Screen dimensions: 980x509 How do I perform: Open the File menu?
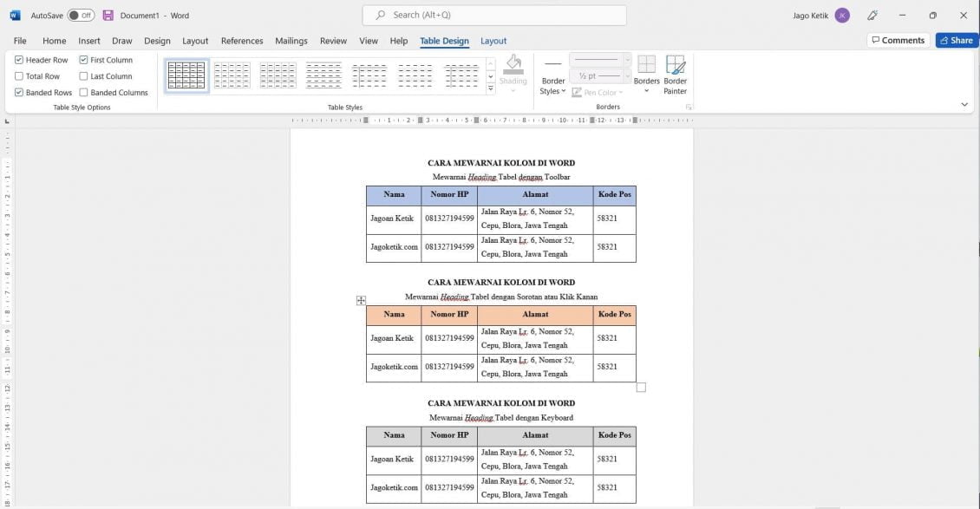pyautogui.click(x=20, y=41)
